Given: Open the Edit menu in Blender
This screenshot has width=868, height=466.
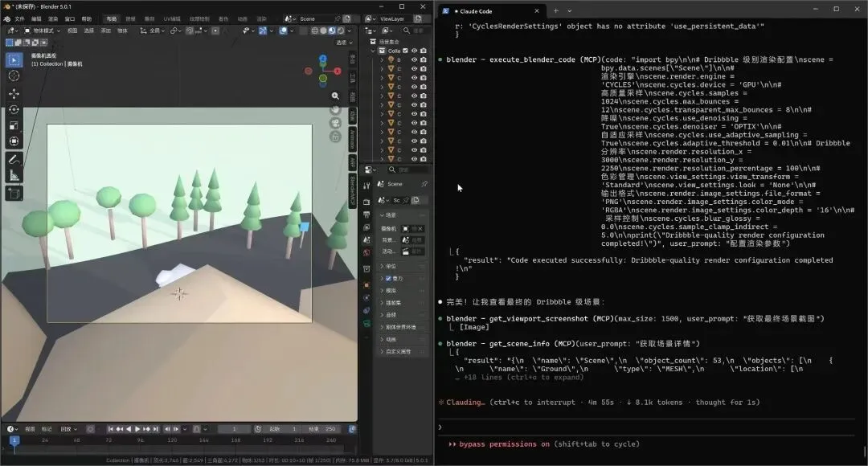Looking at the screenshot, I should [x=36, y=18].
